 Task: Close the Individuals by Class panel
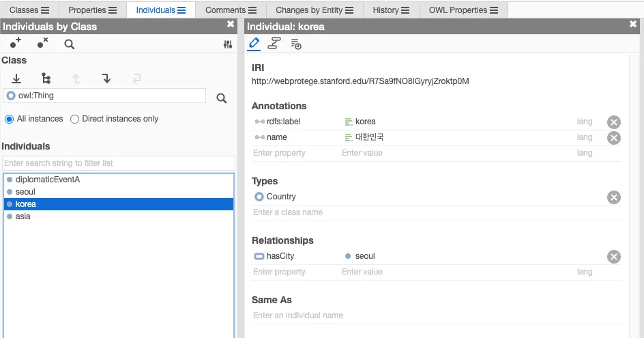pos(231,25)
